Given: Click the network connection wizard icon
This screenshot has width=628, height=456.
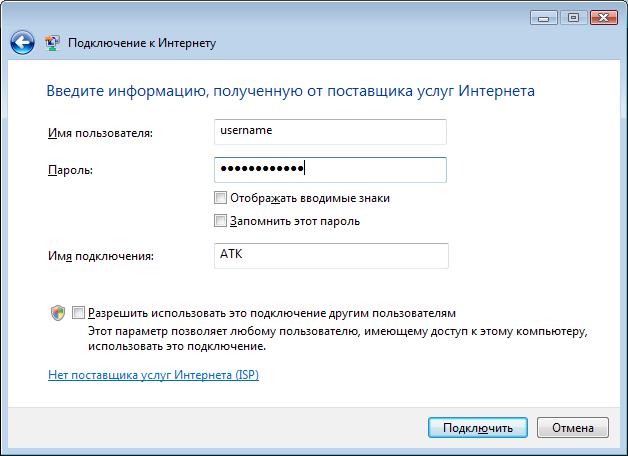Looking at the screenshot, I should 52,42.
